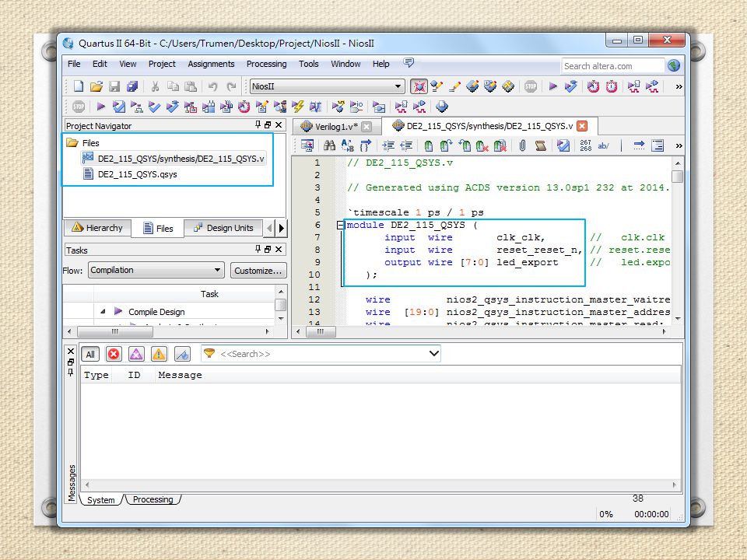Toggle the highlighted pin planner toolbar button
This screenshot has width=747, height=560.
click(x=419, y=86)
